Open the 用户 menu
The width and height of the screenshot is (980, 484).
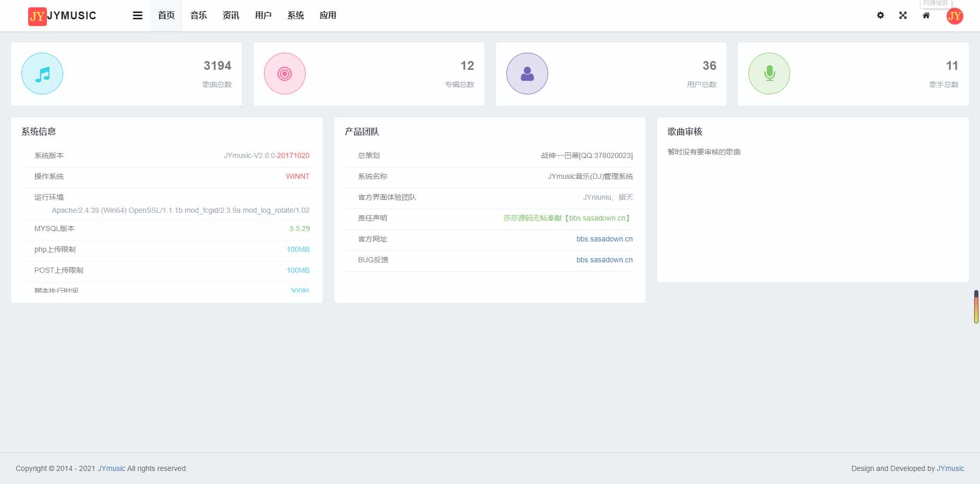[263, 16]
